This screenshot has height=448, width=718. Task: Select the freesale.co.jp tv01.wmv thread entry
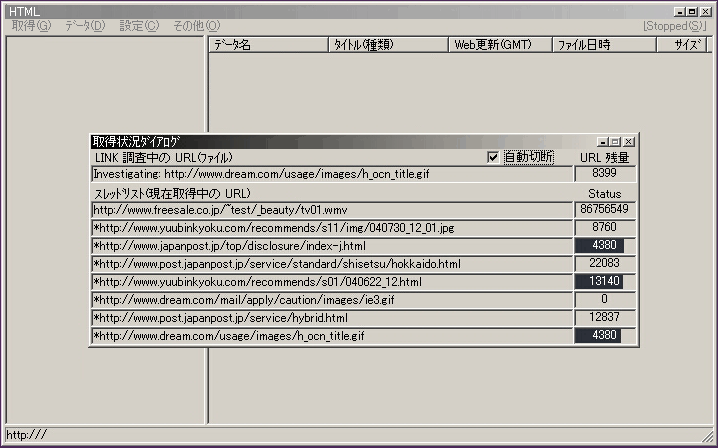[x=330, y=210]
